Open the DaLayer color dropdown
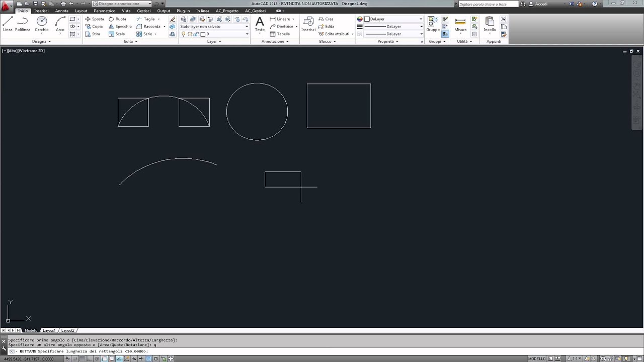 pyautogui.click(x=393, y=19)
